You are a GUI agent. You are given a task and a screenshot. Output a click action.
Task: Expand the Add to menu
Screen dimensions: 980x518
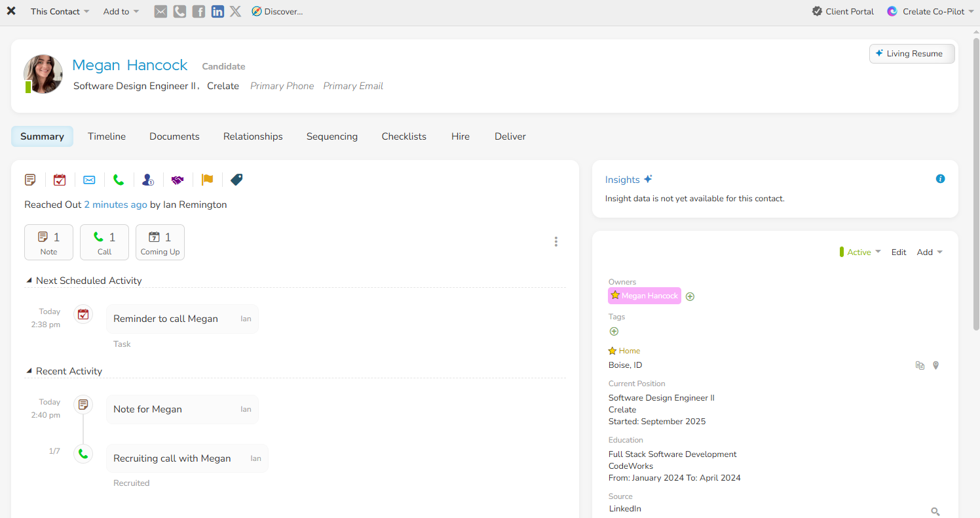pyautogui.click(x=121, y=11)
